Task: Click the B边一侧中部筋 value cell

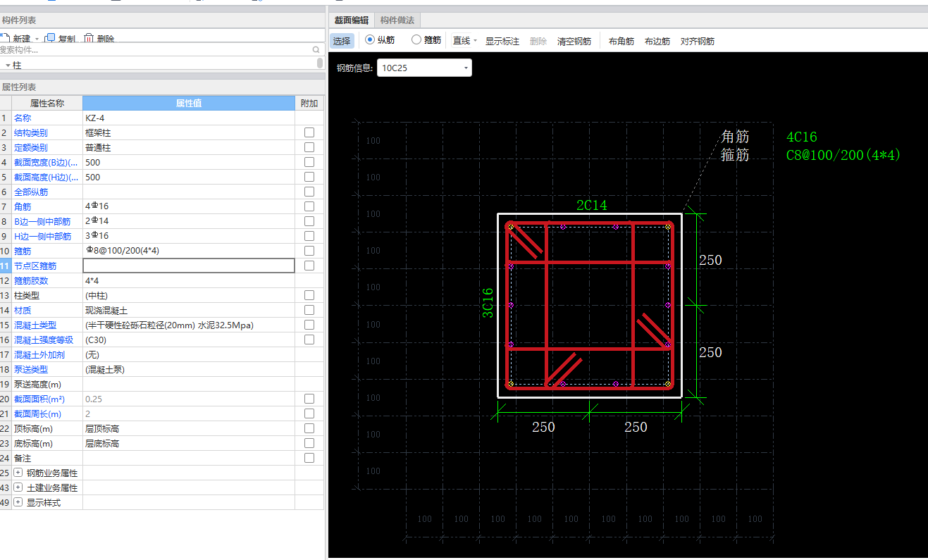Action: pos(189,221)
